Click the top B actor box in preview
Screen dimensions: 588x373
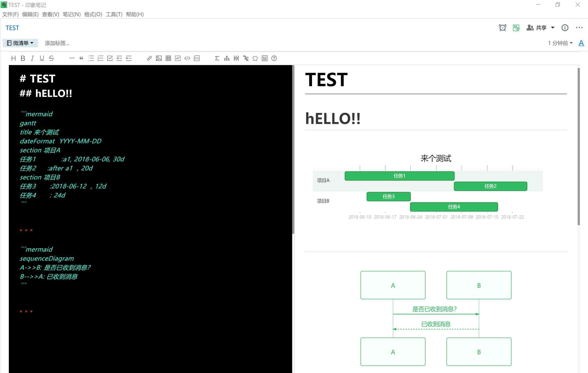pyautogui.click(x=479, y=285)
